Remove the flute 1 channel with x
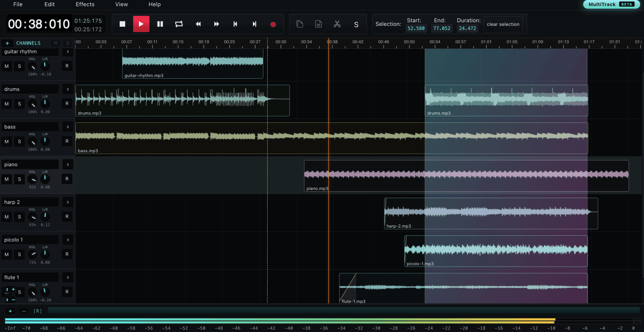This screenshot has height=332, width=644. (68, 277)
